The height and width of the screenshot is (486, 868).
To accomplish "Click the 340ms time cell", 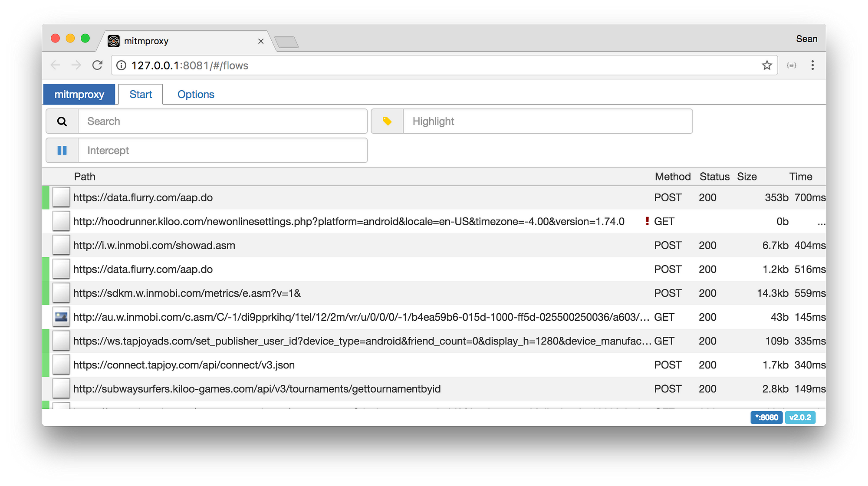I will pyautogui.click(x=810, y=365).
